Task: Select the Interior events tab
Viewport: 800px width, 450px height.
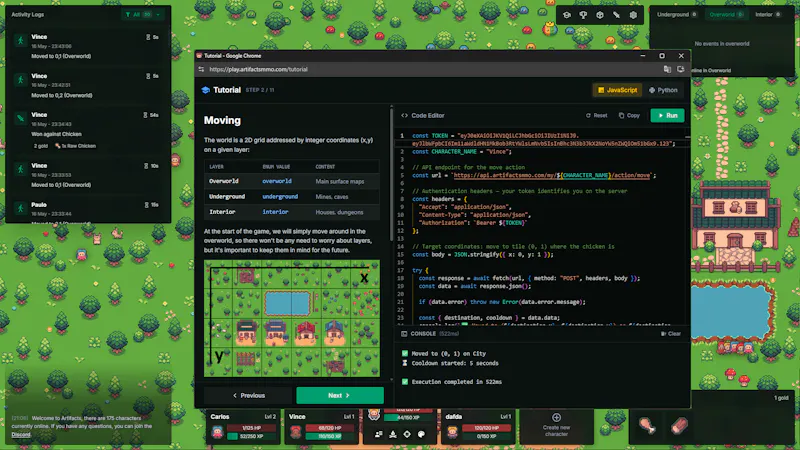Action: pyautogui.click(x=768, y=15)
